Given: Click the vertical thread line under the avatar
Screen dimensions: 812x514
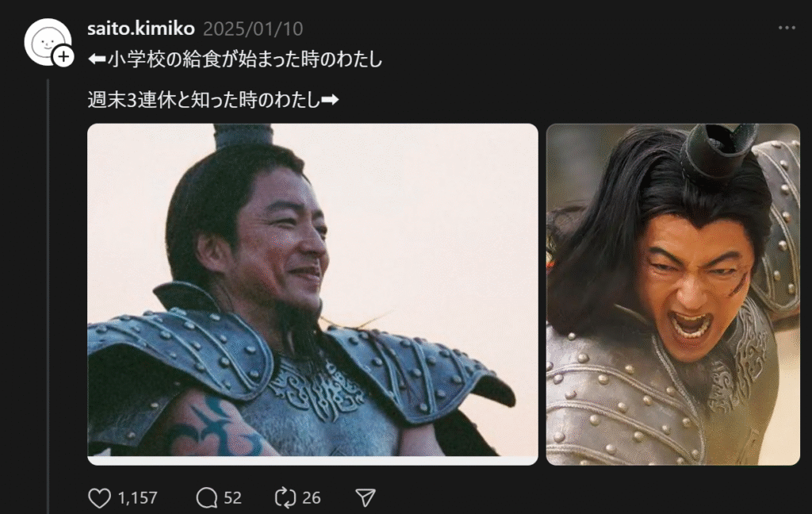Looking at the screenshot, I should 48,295.
